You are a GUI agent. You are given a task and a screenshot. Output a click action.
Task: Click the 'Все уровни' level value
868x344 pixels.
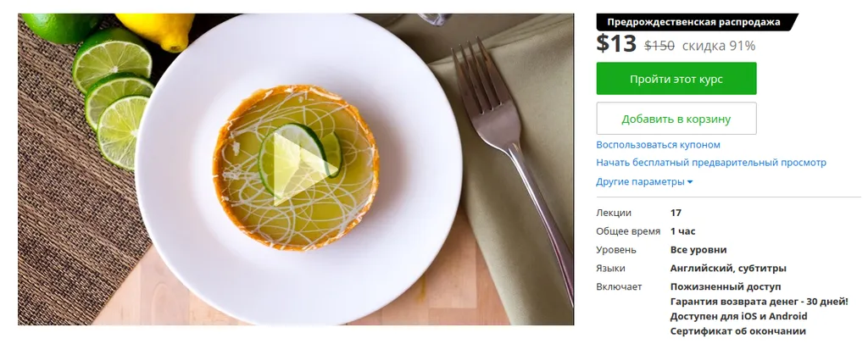tap(698, 250)
